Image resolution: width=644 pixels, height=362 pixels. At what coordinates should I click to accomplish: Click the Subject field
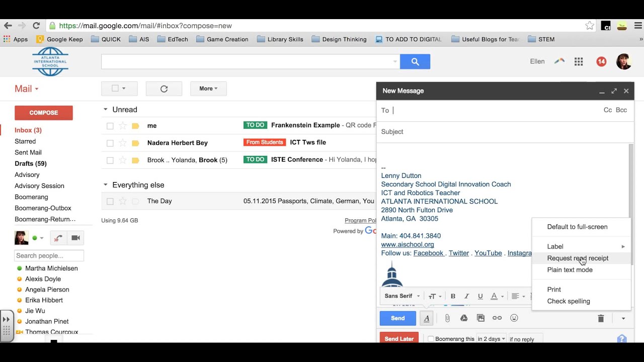505,132
